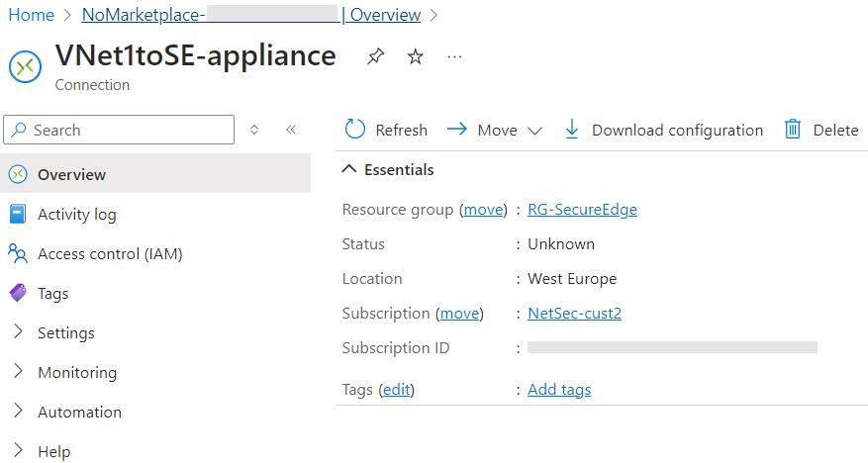Open the RG-SecureEdge resource group link

(582, 210)
